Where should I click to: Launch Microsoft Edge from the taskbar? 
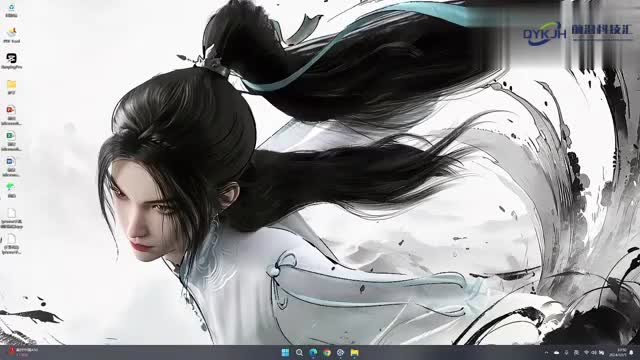point(313,352)
